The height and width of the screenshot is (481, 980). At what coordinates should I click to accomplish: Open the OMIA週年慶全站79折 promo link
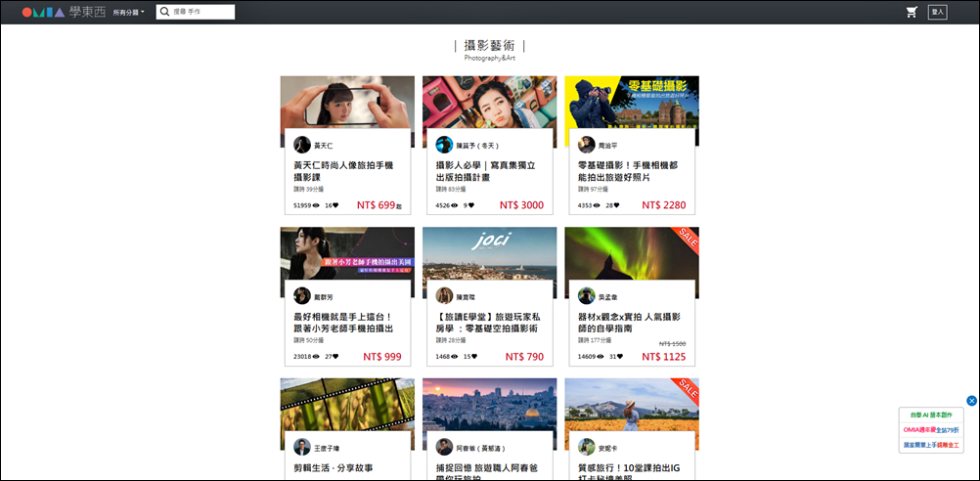931,430
